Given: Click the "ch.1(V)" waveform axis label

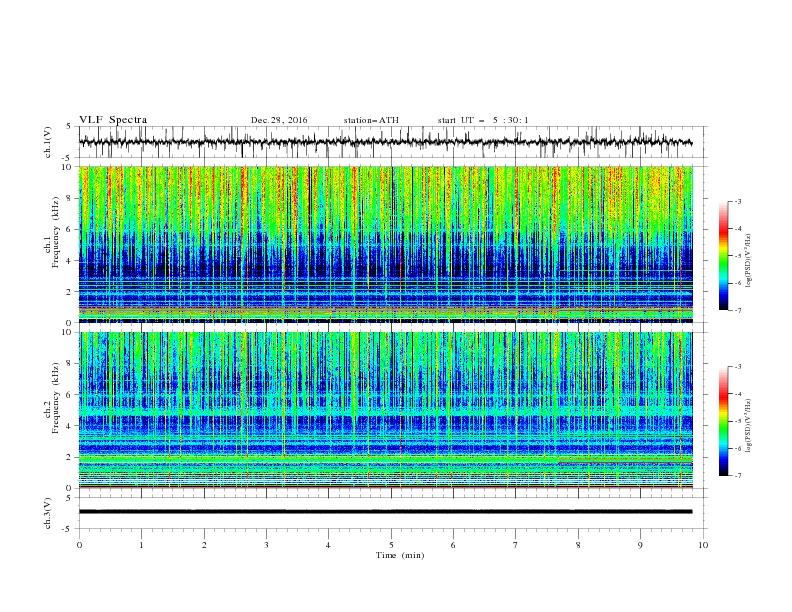Looking at the screenshot, I should (48, 142).
